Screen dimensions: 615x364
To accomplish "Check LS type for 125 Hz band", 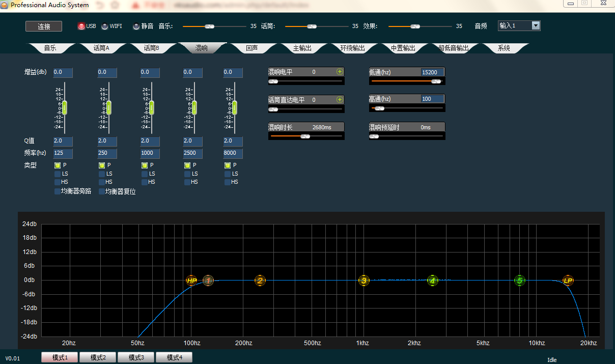I will pos(58,174).
